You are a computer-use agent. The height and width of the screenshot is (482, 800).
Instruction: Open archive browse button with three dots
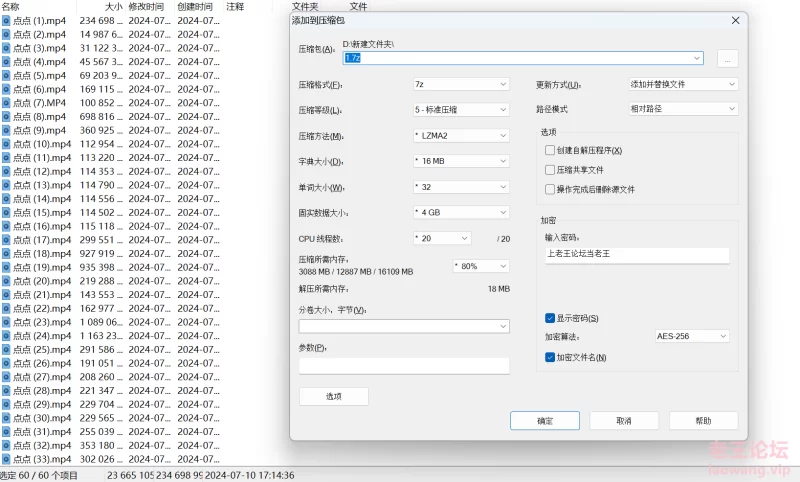coord(727,59)
